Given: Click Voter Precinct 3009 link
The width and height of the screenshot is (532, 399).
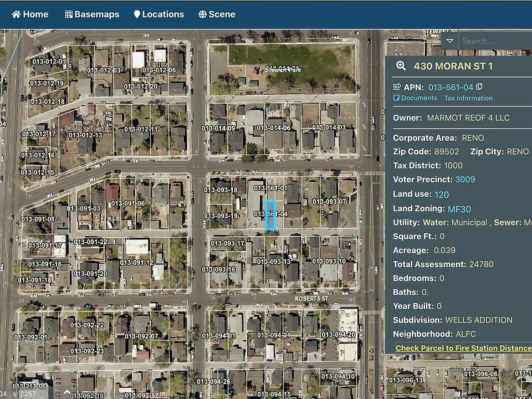Looking at the screenshot, I should coord(465,180).
